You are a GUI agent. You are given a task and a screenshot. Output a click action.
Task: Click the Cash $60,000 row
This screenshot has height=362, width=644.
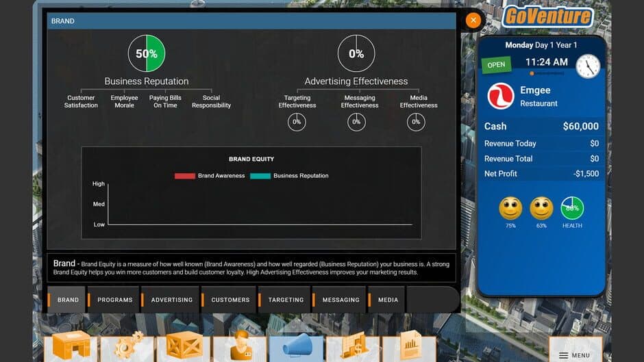541,127
